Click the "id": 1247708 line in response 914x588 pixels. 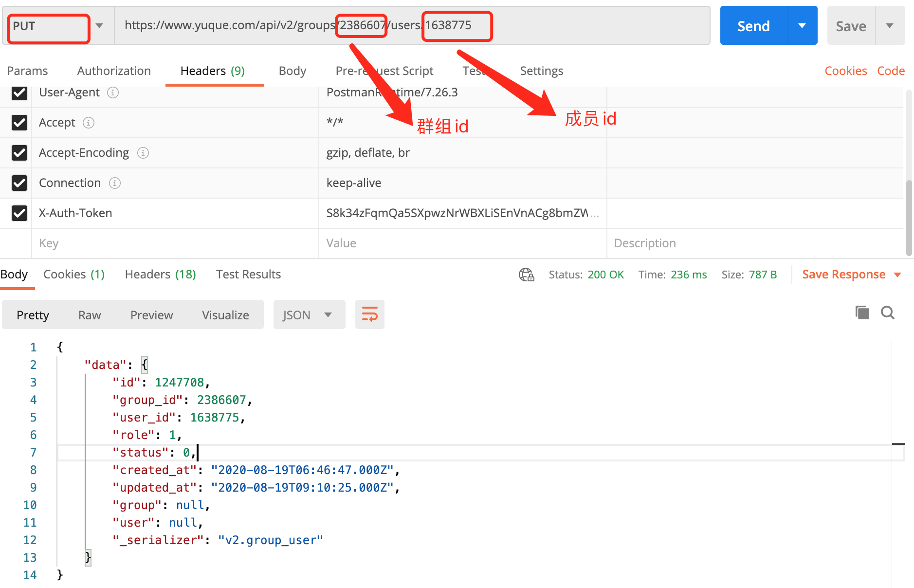coord(161,383)
